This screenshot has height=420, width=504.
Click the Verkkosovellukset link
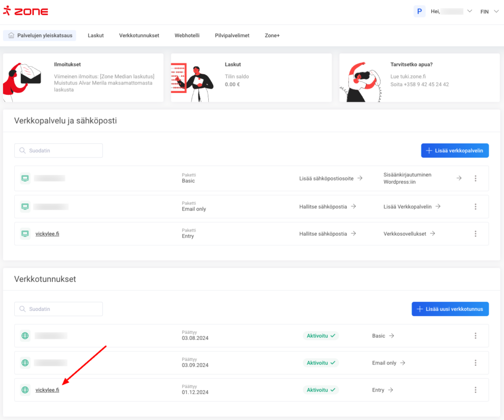coord(409,234)
